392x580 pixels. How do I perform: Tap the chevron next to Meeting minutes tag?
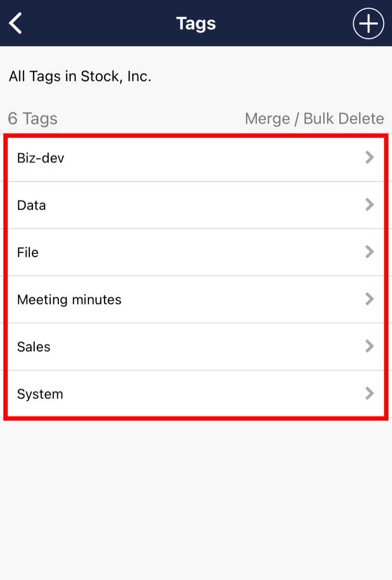tap(370, 299)
